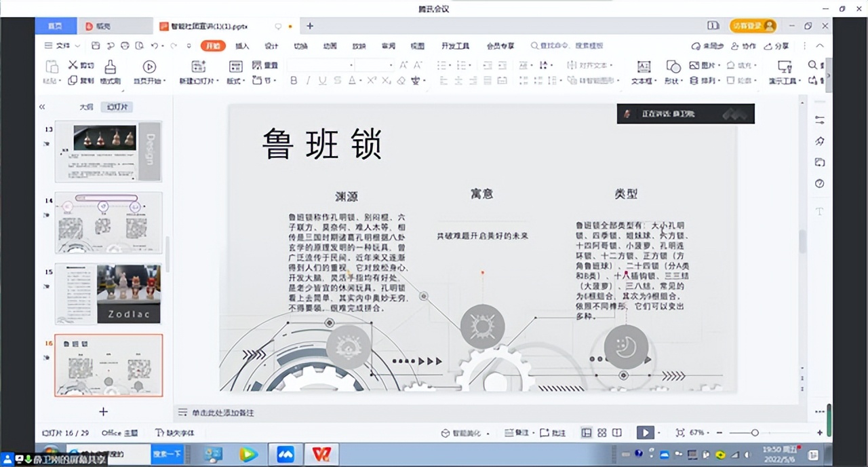Switch to the 插入 ribbon tab

pos(242,45)
